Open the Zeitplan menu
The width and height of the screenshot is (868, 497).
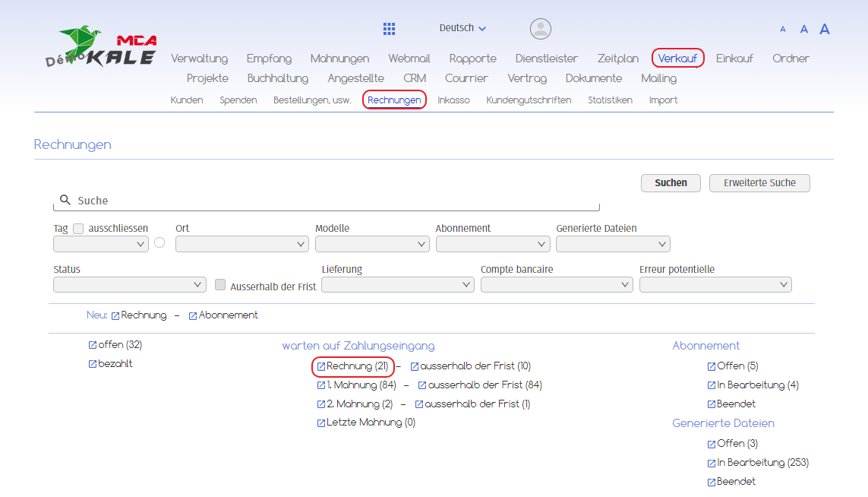click(x=618, y=59)
